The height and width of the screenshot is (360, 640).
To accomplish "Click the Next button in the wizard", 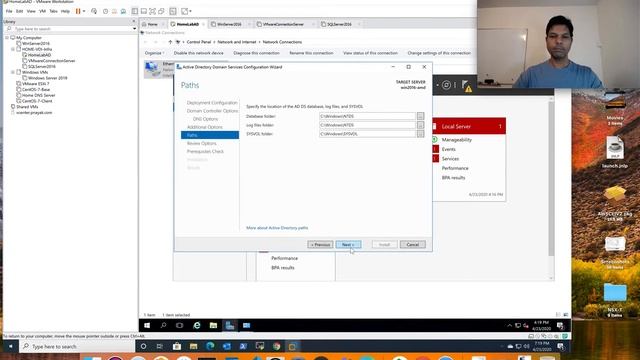I will coord(348,244).
